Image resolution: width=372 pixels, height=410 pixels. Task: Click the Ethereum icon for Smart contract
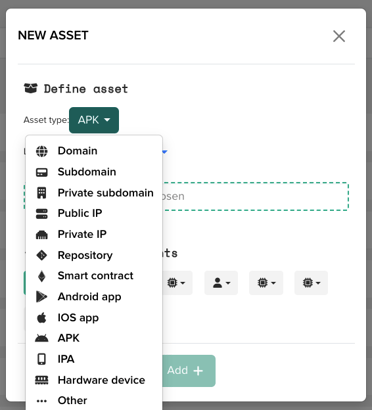(x=42, y=276)
